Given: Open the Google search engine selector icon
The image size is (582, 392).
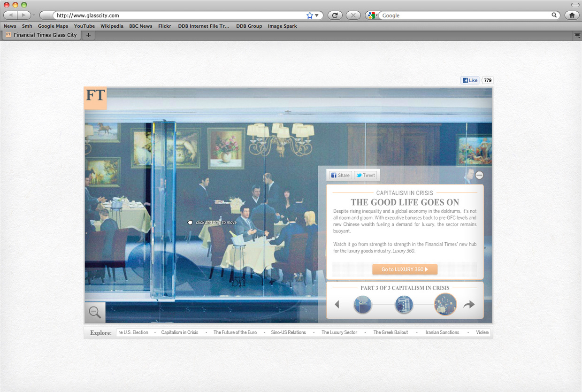Looking at the screenshot, I should pos(371,15).
